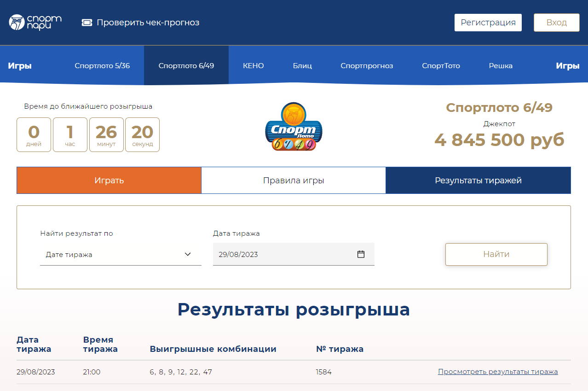Click the № тиража column header

(x=340, y=349)
